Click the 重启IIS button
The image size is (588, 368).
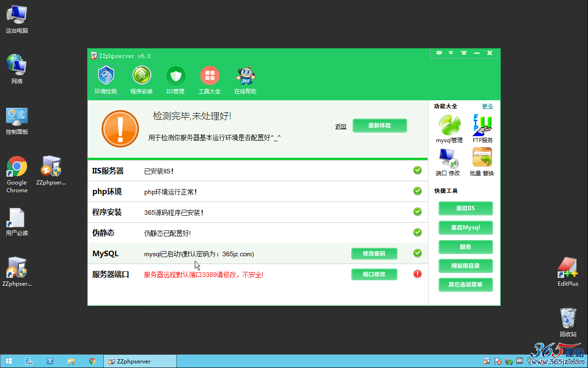(466, 208)
